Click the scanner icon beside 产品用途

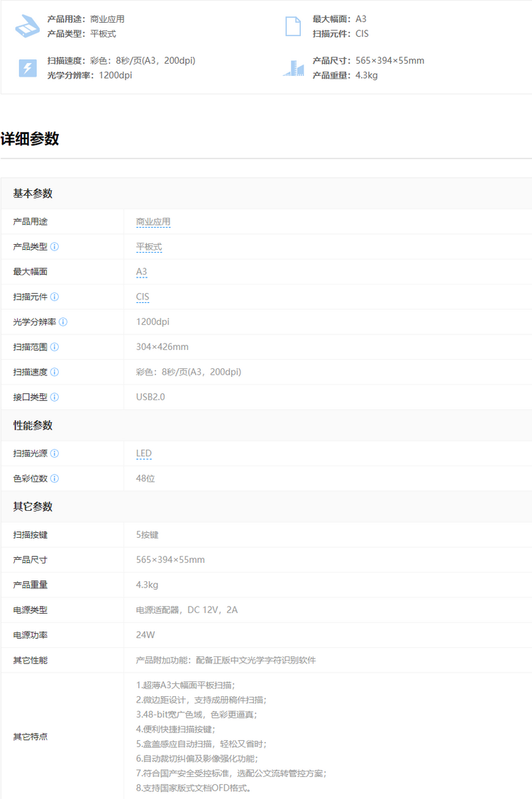tap(27, 26)
